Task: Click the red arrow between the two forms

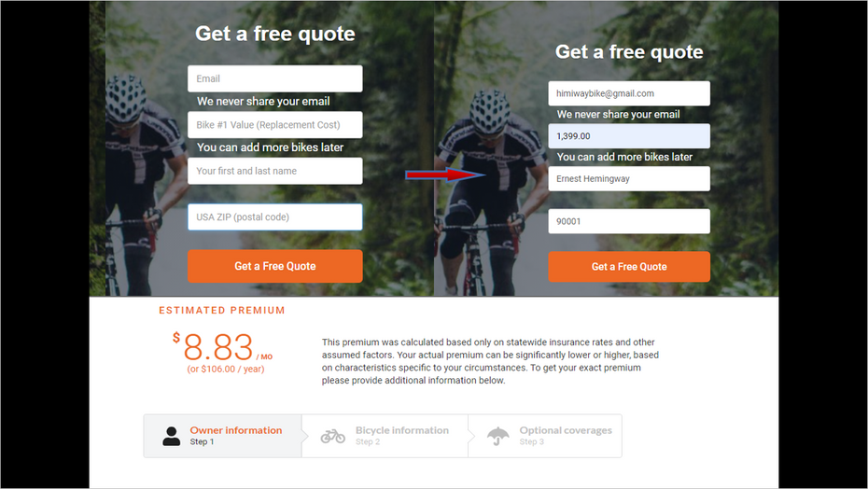Action: [x=445, y=175]
